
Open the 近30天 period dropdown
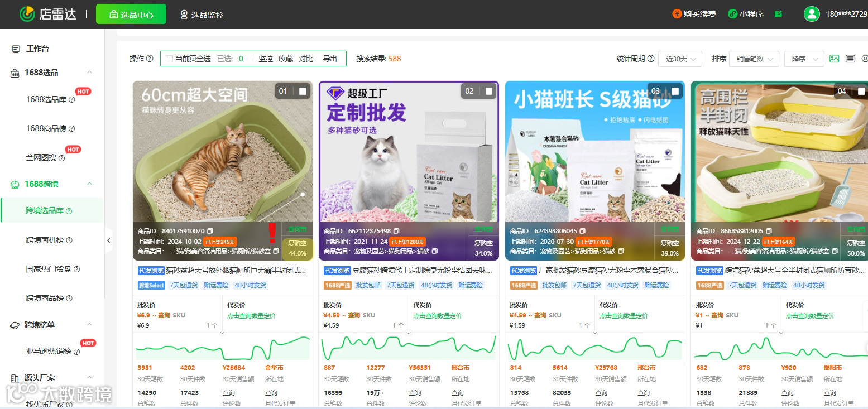coord(680,59)
